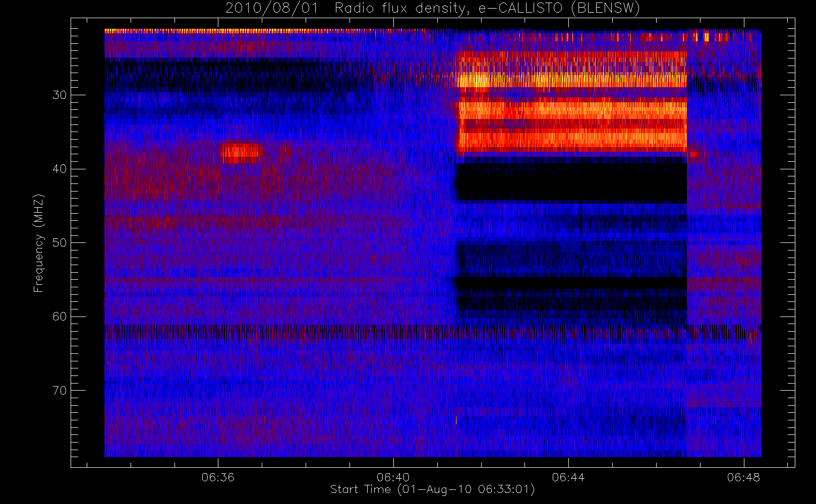Viewport: 816px width, 504px height.
Task: Click the 60 MHz frequency tick label
Action: (x=60, y=317)
